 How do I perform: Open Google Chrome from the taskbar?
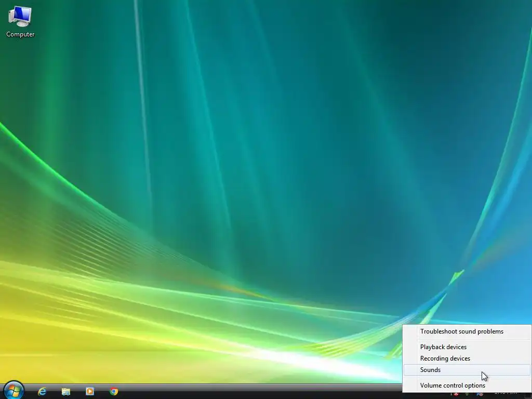(114, 391)
